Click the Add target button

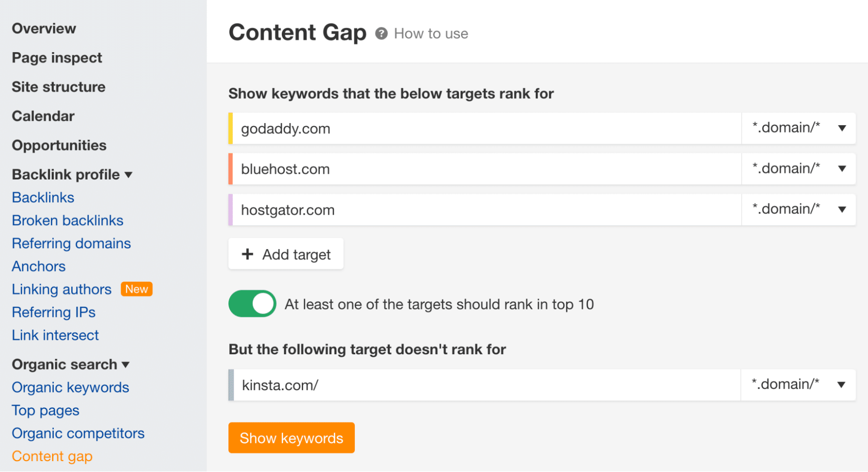coord(285,254)
